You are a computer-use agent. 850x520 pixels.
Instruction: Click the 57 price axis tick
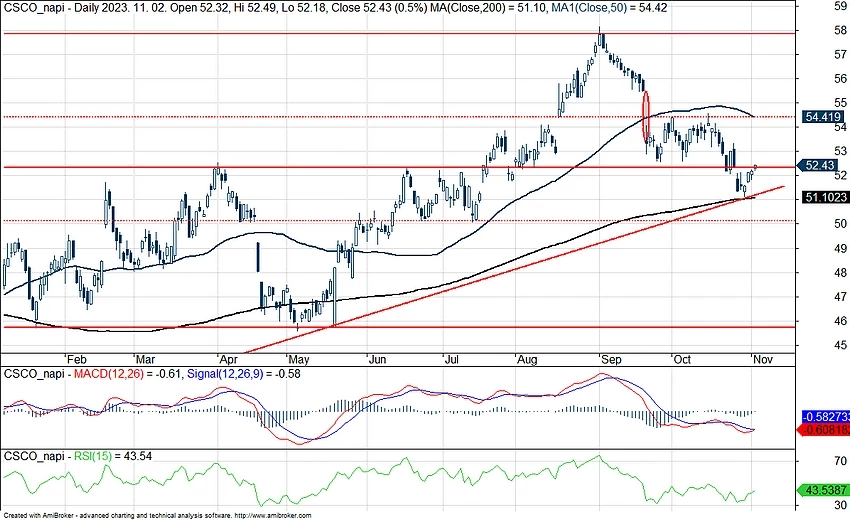tap(841, 55)
